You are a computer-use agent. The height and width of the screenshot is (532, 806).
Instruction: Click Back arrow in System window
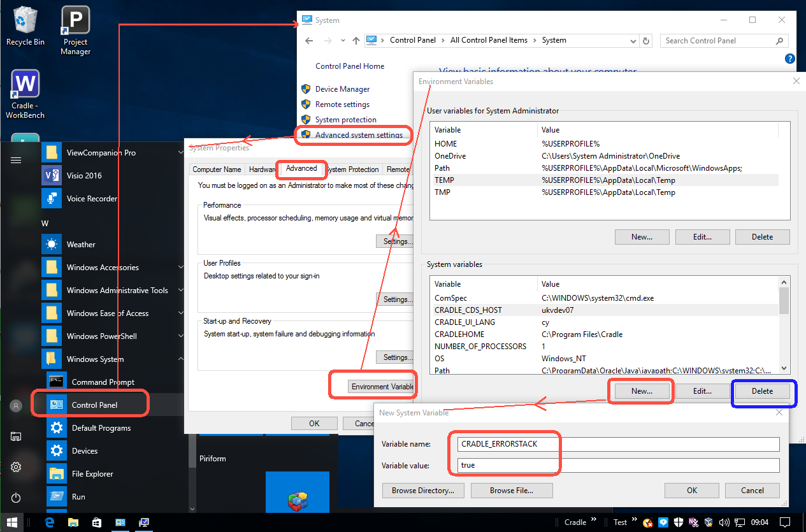tap(309, 40)
